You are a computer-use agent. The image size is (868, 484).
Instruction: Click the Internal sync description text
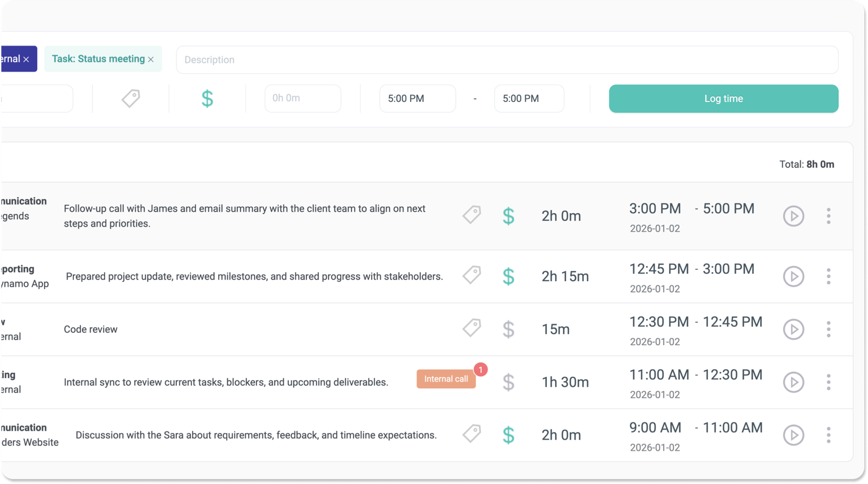pos(226,382)
